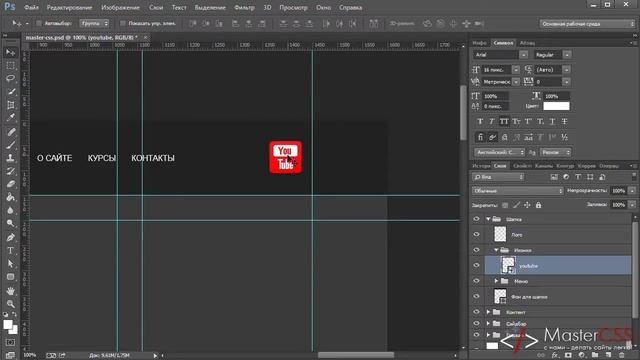Viewport: 640px width, 360px height.
Task: Click the lock position icon
Action: tap(527, 205)
